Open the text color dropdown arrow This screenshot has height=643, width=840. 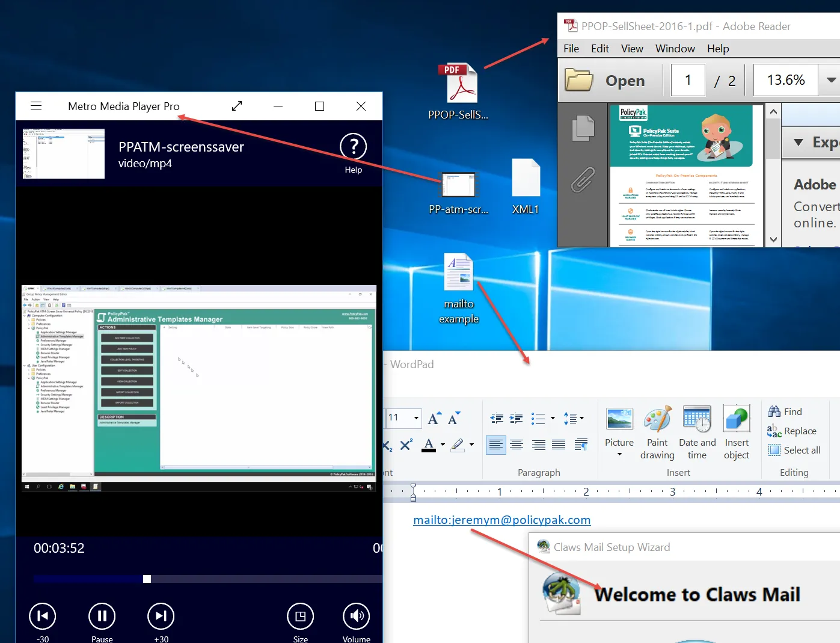(443, 445)
